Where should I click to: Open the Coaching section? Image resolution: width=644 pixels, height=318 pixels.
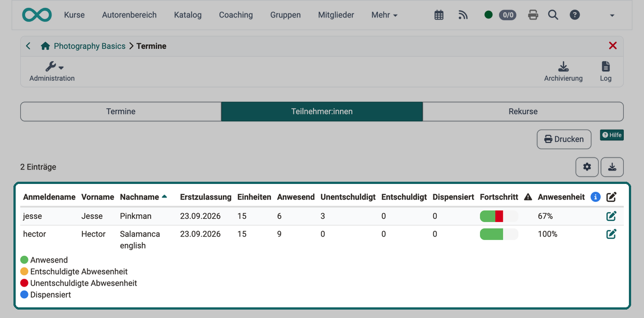236,15
